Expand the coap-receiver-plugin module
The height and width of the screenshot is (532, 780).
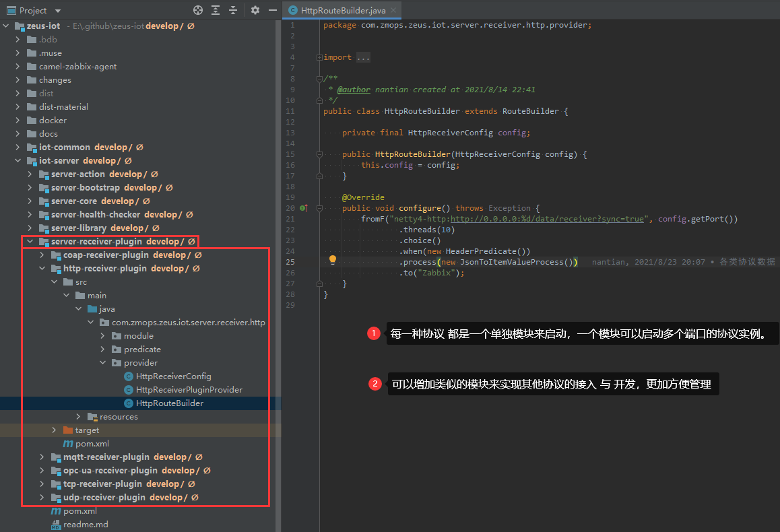(42, 255)
